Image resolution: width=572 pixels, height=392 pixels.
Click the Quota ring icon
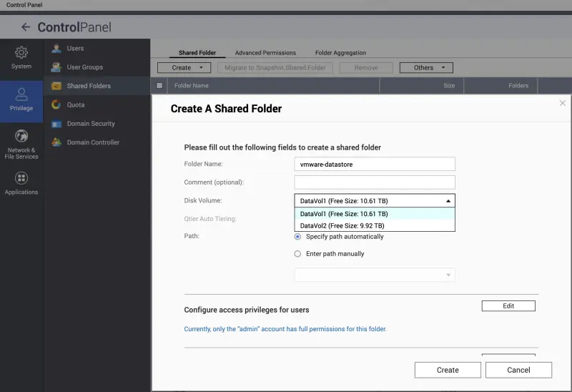point(56,104)
